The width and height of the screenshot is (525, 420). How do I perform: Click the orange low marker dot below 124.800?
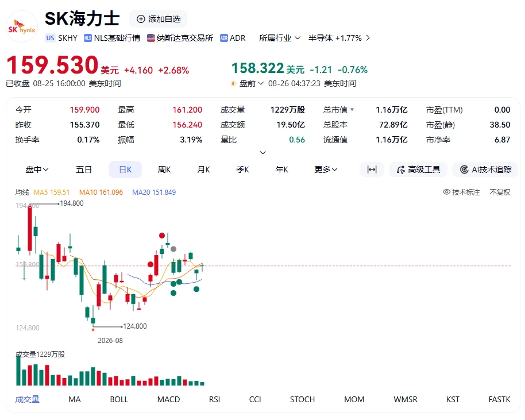(92, 330)
